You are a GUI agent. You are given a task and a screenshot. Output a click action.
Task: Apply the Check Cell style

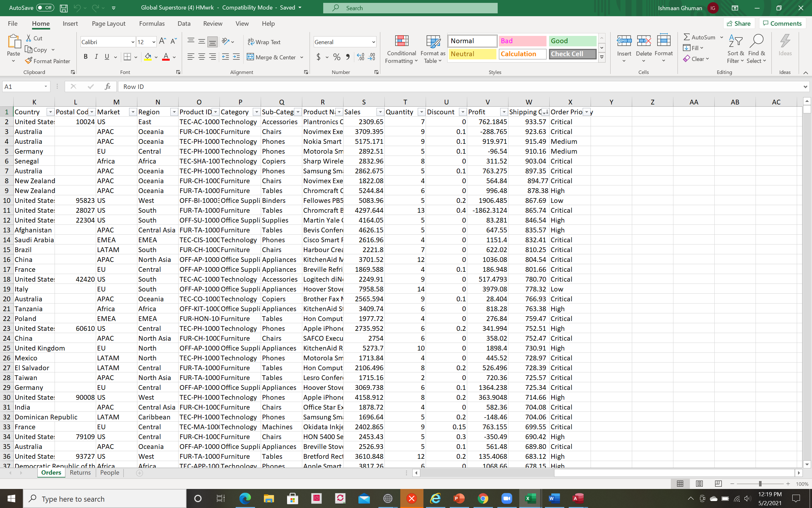[x=573, y=54]
